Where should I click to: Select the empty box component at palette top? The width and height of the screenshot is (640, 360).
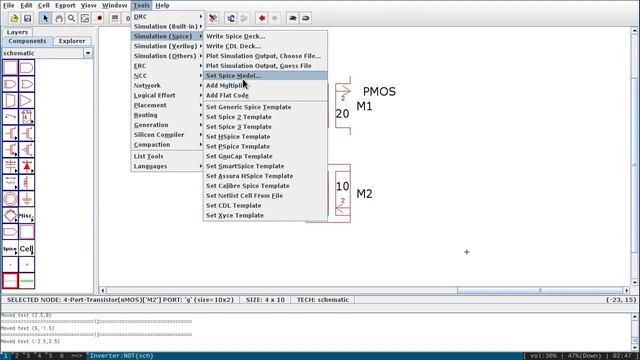click(10, 68)
